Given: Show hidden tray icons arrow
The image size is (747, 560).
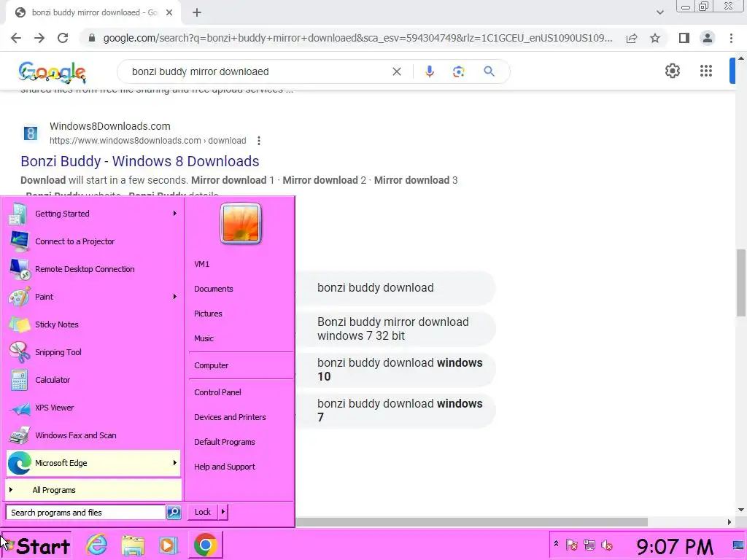Looking at the screenshot, I should [556, 543].
